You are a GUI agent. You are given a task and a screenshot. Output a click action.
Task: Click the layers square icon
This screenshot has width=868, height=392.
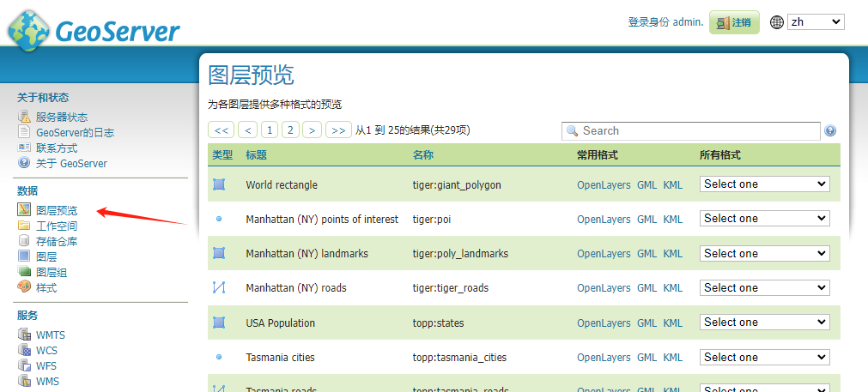point(24,256)
